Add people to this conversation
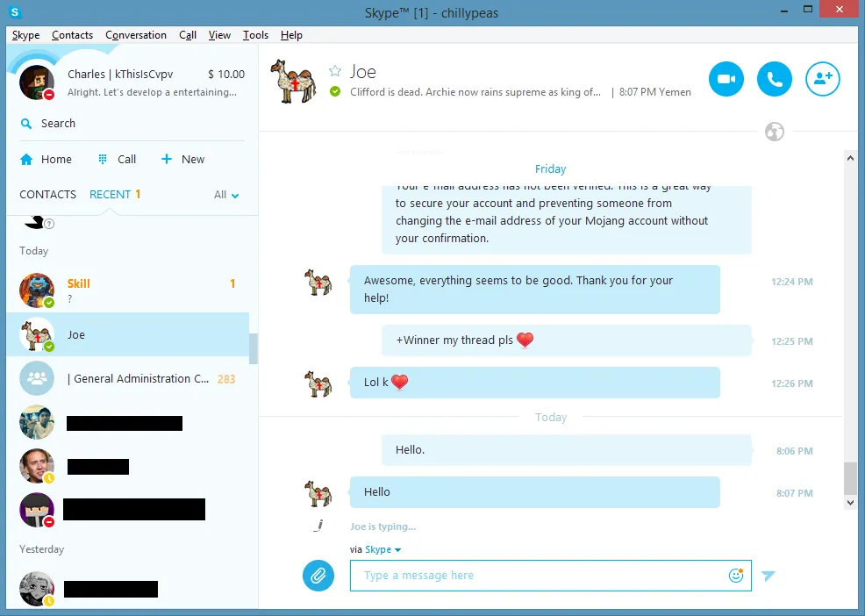Viewport: 865px width, 616px height. coord(823,79)
